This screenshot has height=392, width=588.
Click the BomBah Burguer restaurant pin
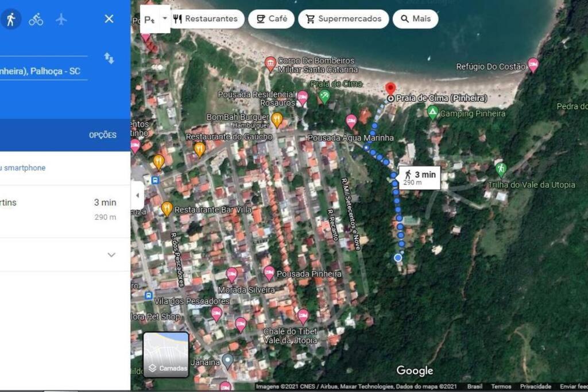(277, 120)
